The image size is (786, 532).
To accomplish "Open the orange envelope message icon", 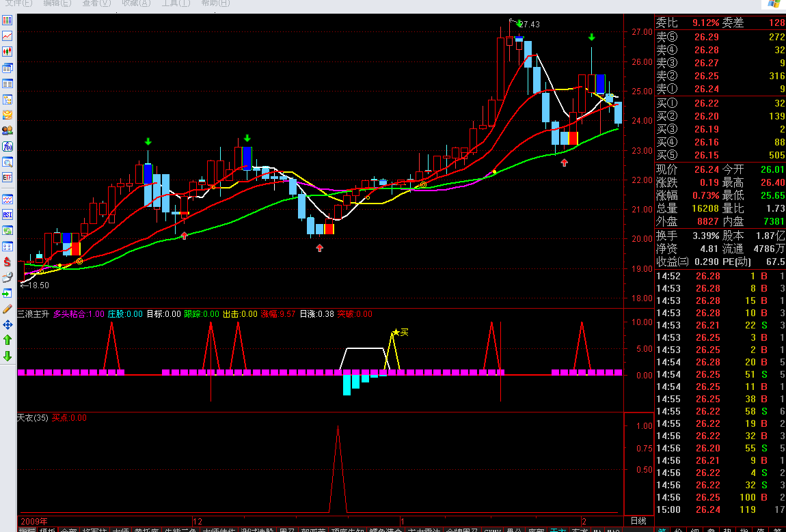I will pos(7,115).
